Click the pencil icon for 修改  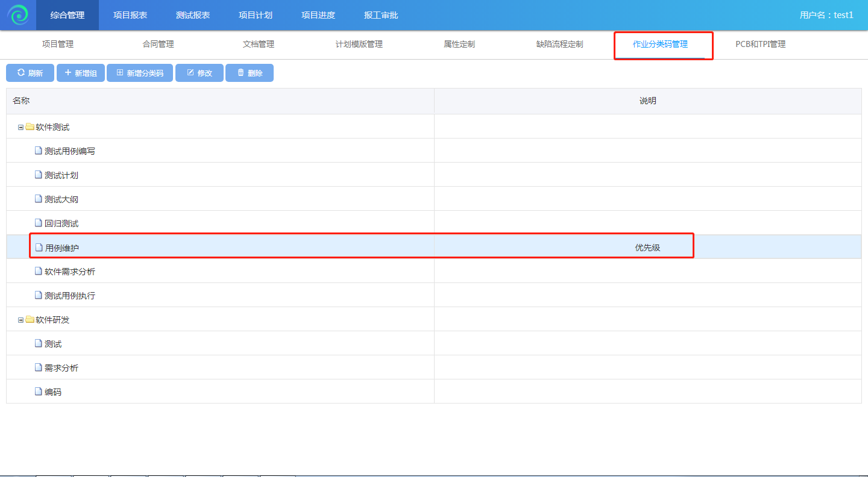[190, 73]
